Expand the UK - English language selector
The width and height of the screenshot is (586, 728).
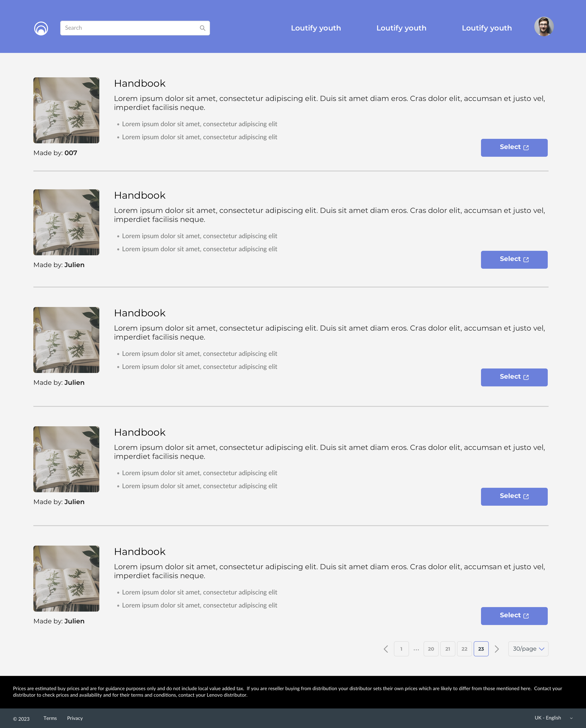554,718
